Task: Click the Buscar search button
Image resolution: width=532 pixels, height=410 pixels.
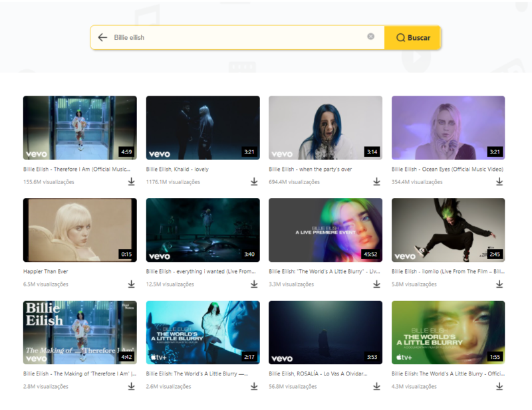Action: tap(413, 38)
